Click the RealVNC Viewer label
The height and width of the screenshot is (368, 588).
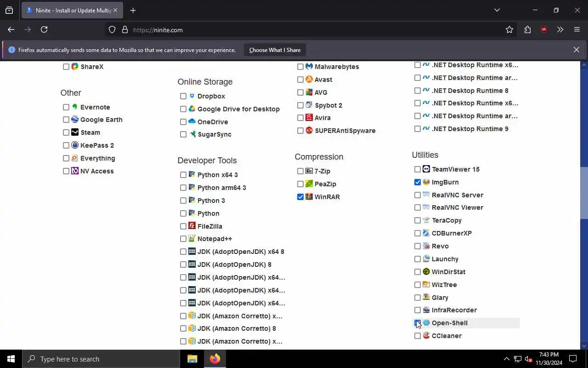click(x=458, y=207)
